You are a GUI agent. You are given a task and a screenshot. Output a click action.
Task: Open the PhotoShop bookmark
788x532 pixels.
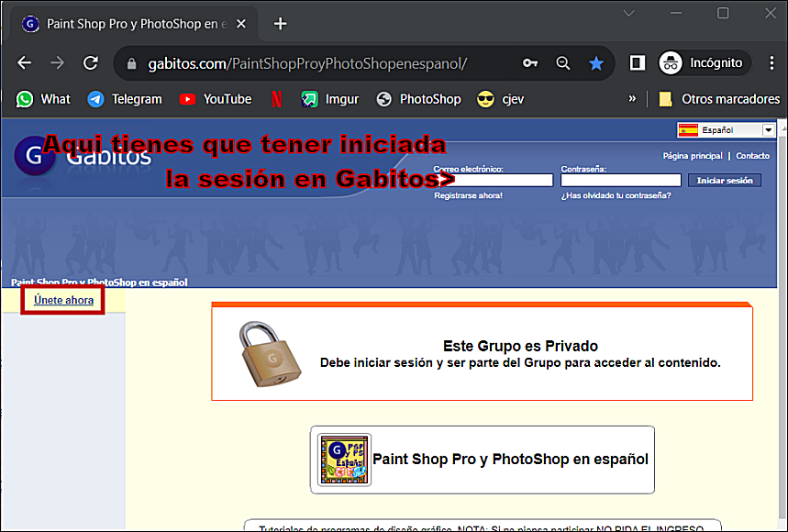pyautogui.click(x=418, y=99)
